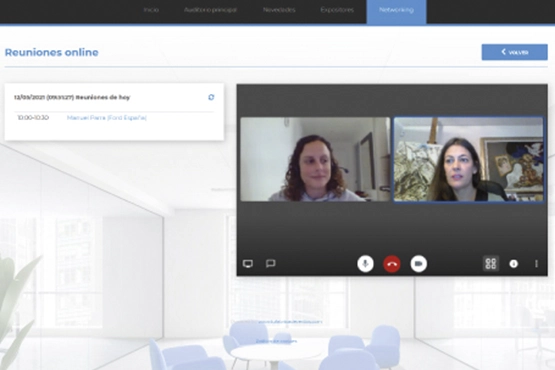Open the call info icon
The image size is (555, 370).
(514, 264)
